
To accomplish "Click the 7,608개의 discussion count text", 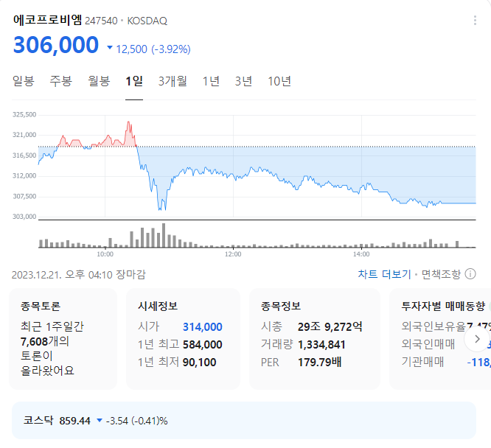I will click(45, 341).
